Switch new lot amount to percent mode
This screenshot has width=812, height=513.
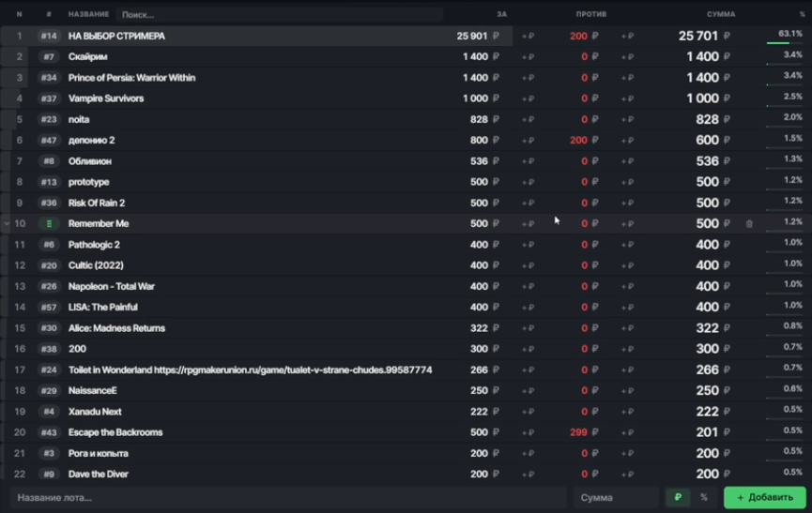click(x=704, y=497)
